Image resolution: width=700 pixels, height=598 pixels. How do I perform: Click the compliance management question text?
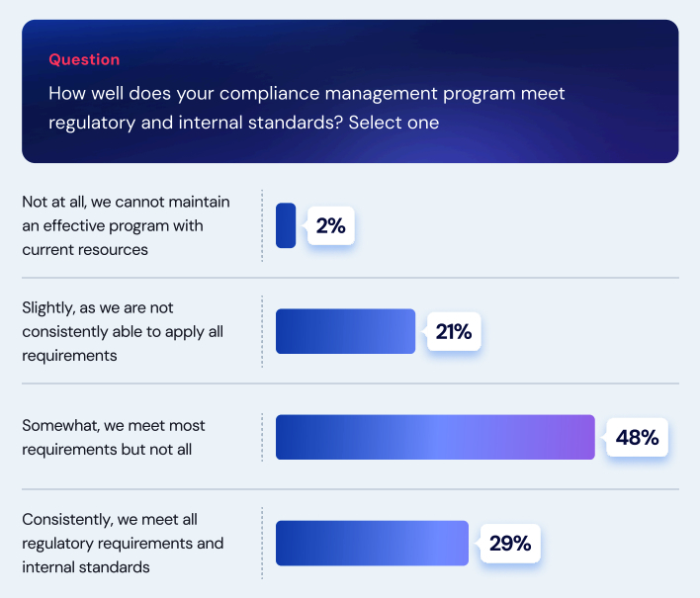306,94
